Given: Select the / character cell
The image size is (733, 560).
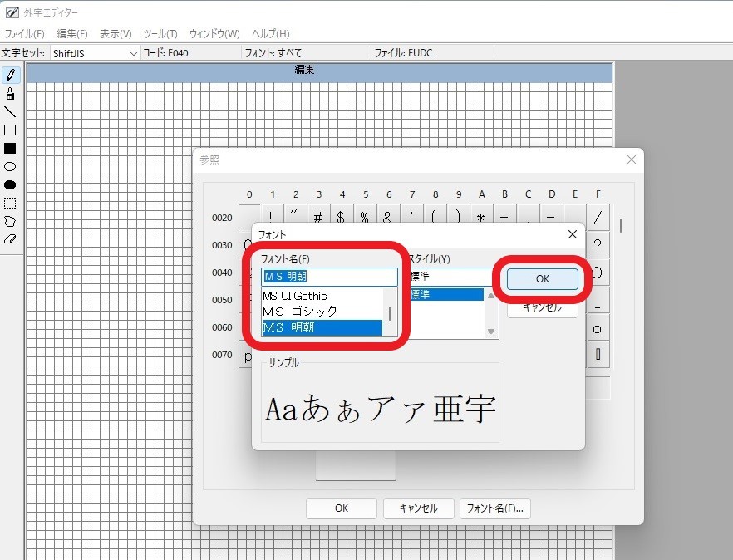Looking at the screenshot, I should tap(598, 218).
